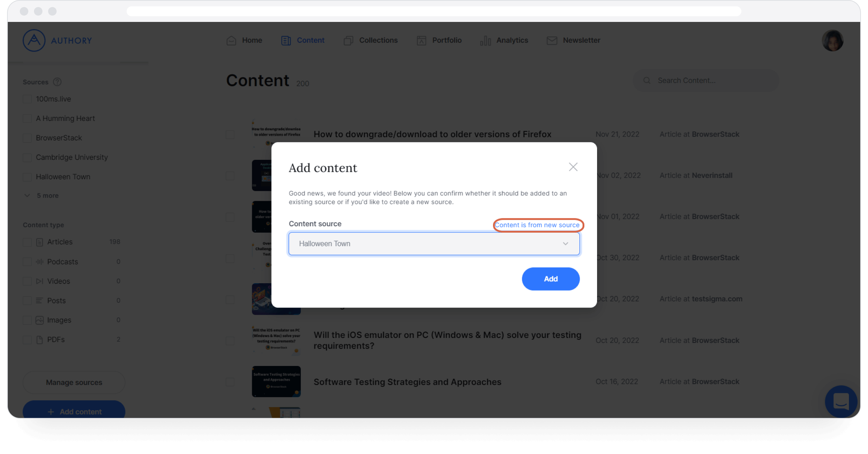Enable the Articles filter checkbox
The height and width of the screenshot is (454, 868).
(x=27, y=242)
